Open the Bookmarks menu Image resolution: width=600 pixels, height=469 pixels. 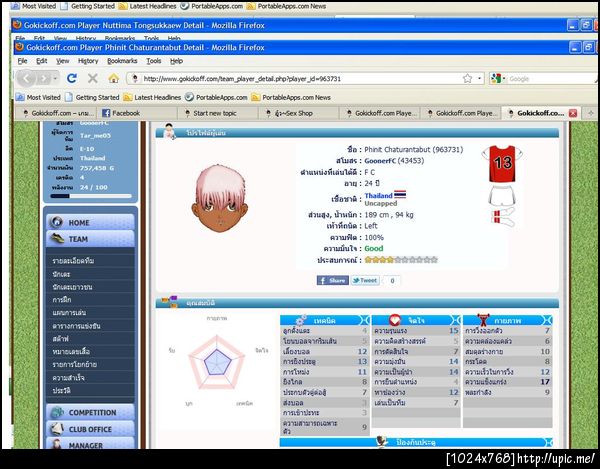pos(122,61)
